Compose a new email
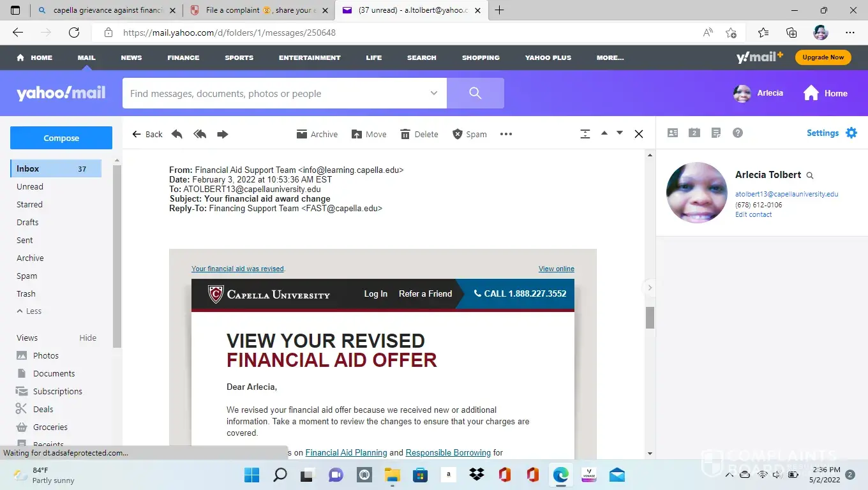This screenshot has width=868, height=490. 61,138
